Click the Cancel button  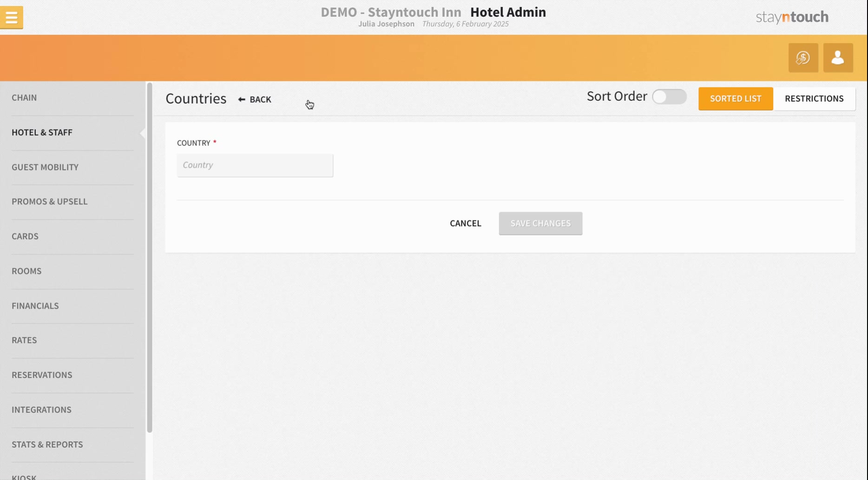(x=465, y=223)
